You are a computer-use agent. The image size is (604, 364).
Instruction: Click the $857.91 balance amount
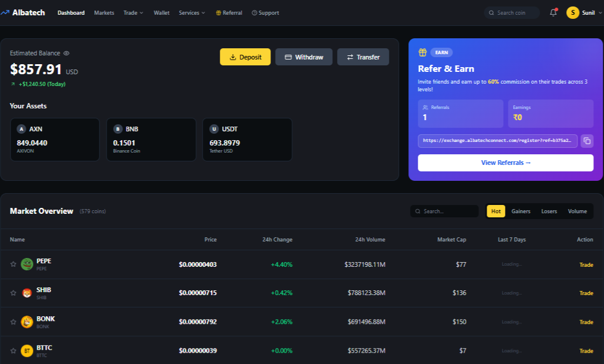coord(36,70)
